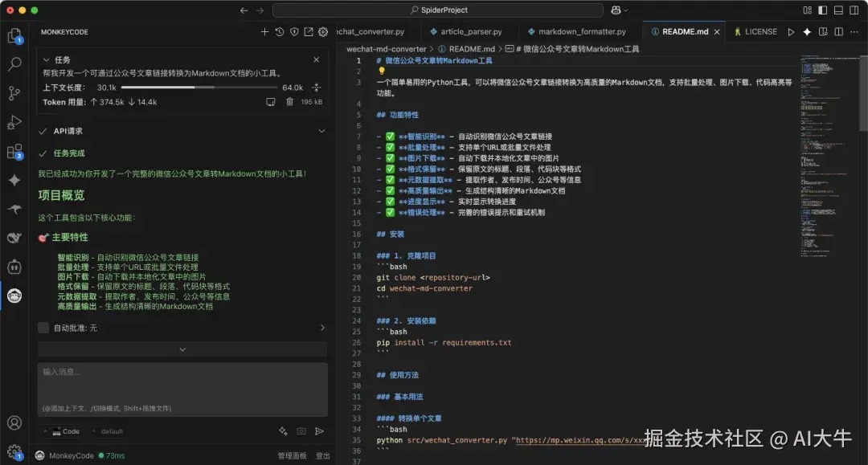Image resolution: width=868 pixels, height=465 pixels.
Task: Focus the 输入消息 message input box
Action: 182,390
